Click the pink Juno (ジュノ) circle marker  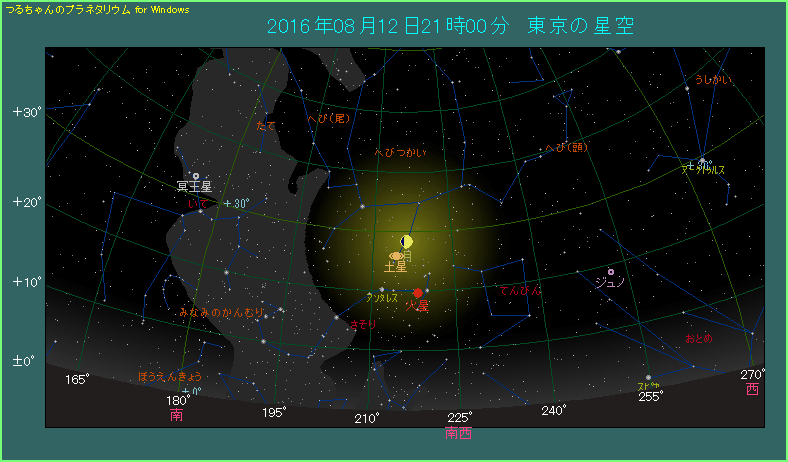click(x=610, y=271)
